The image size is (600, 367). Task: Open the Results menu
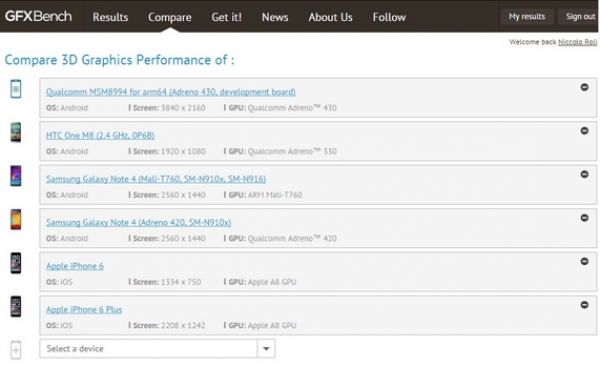coord(110,17)
